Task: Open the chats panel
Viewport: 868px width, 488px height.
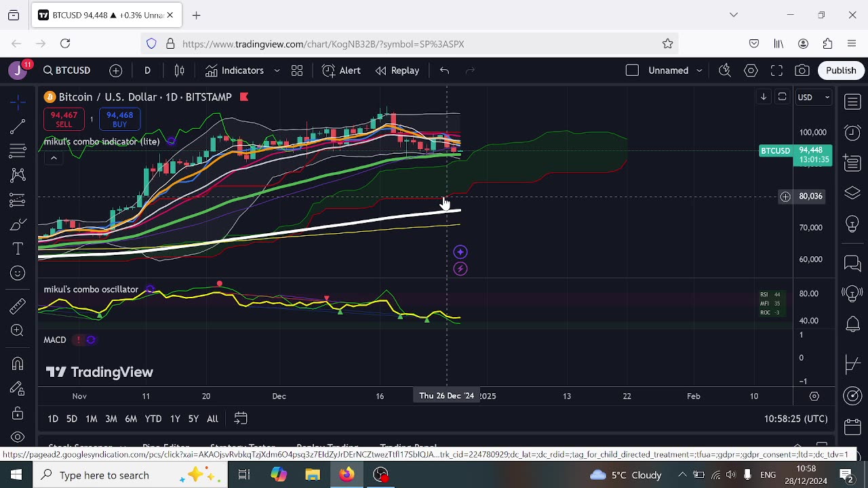Action: [x=852, y=264]
